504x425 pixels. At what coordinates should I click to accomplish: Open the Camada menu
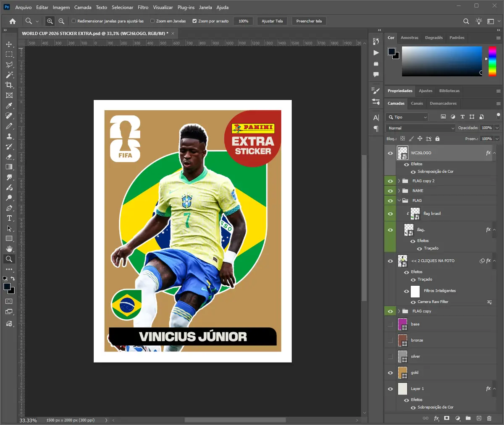pos(83,7)
